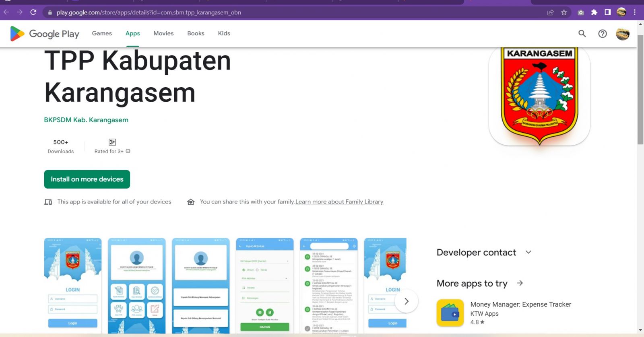Open the first login screen screenshot
The width and height of the screenshot is (644, 337).
(73, 286)
